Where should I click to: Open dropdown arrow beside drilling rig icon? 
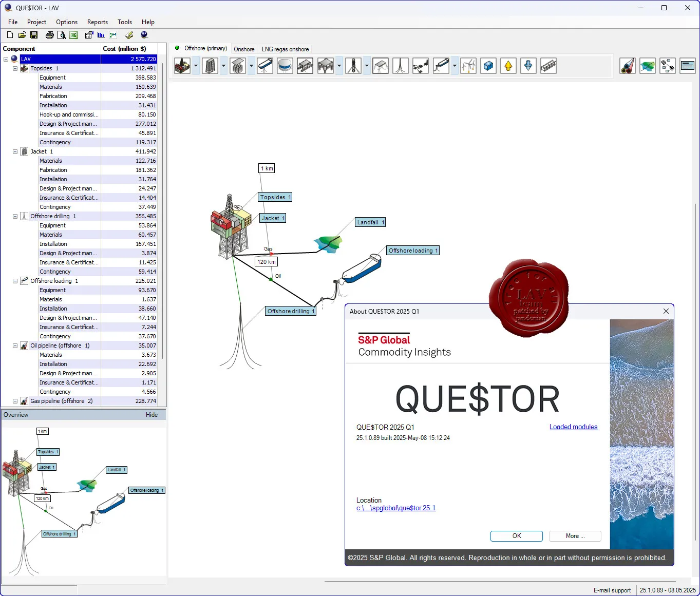point(367,66)
